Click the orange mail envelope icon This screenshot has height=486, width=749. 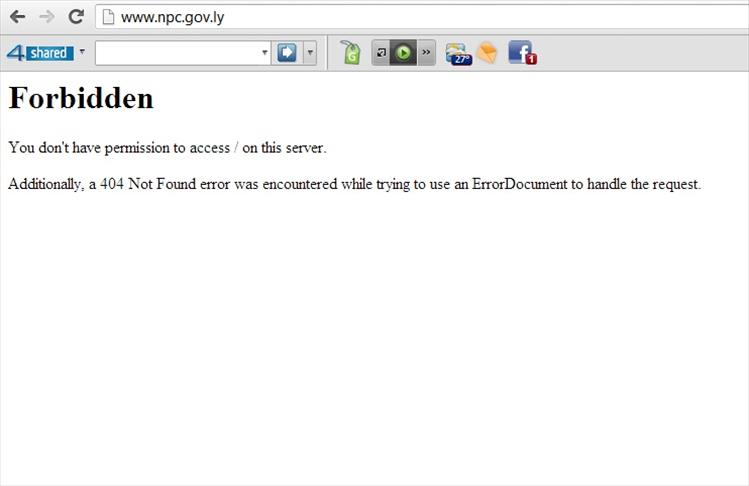(487, 53)
